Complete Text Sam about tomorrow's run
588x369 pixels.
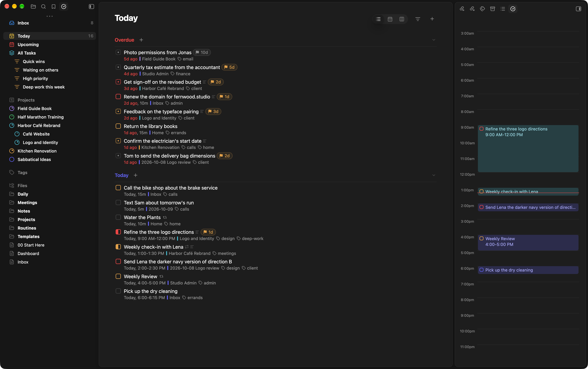(118, 203)
